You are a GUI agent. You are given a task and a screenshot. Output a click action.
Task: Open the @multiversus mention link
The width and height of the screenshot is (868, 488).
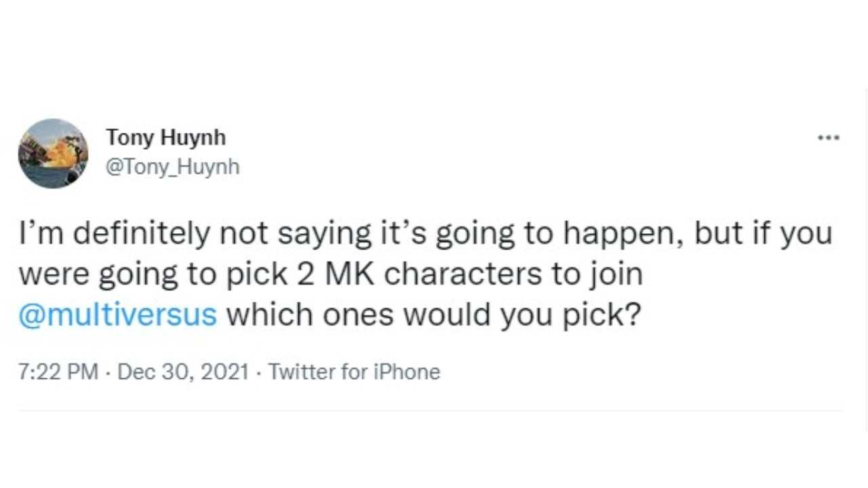[x=118, y=315]
